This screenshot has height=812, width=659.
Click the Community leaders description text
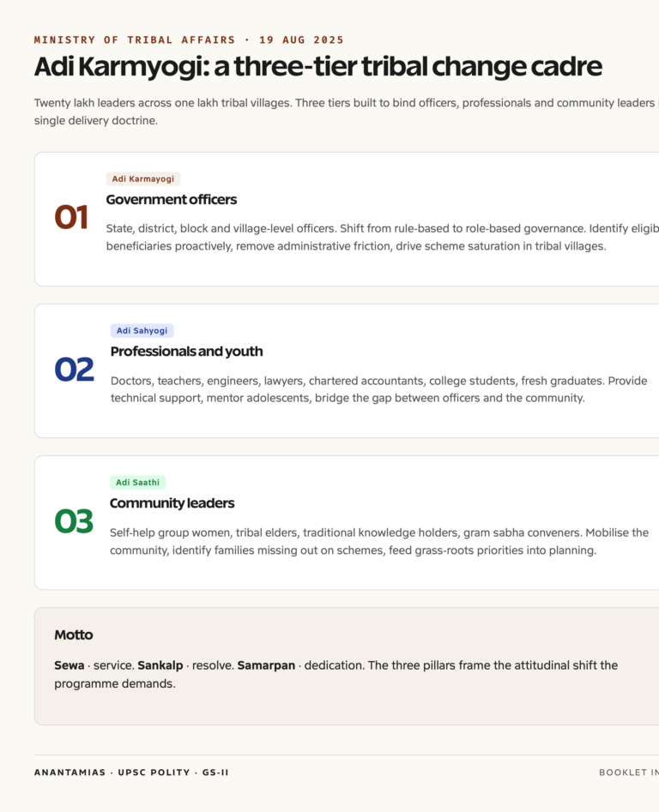coord(379,541)
